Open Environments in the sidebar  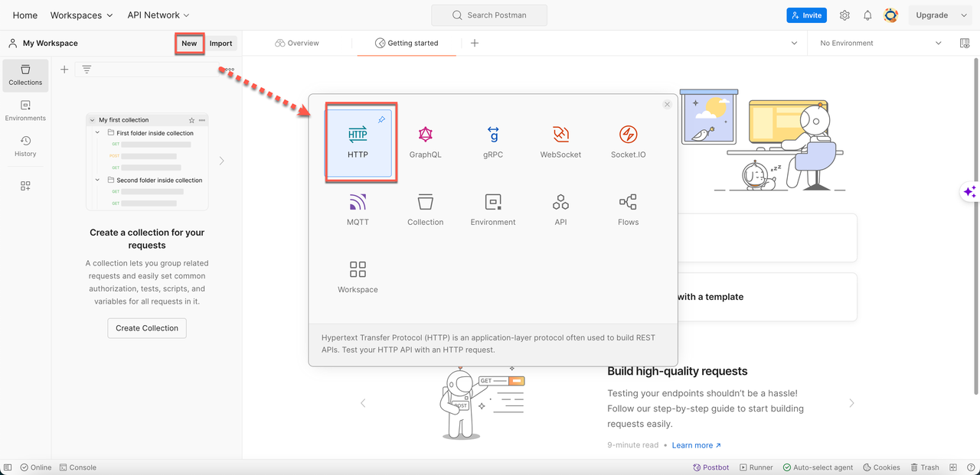pyautogui.click(x=25, y=111)
